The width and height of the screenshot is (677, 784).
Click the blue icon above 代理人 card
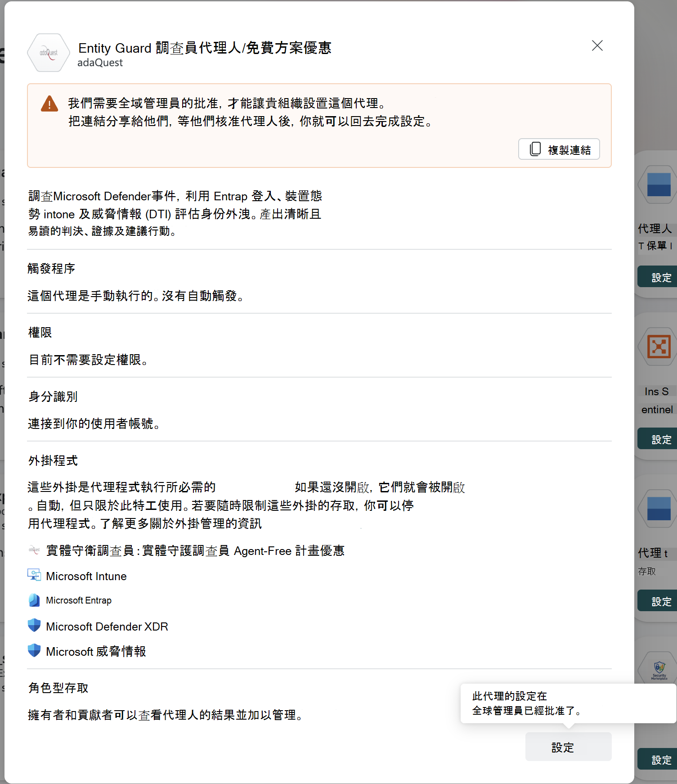[x=659, y=185]
